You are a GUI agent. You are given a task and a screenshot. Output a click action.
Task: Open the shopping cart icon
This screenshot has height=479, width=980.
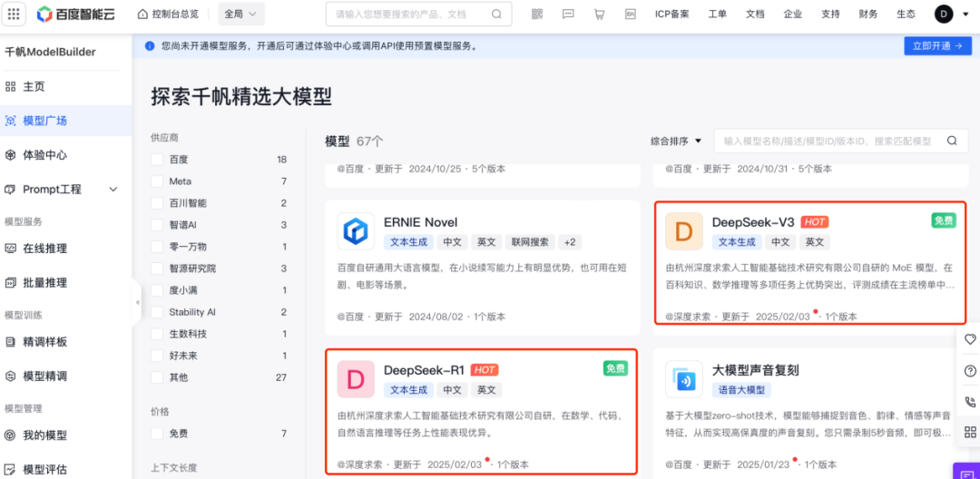tap(599, 15)
